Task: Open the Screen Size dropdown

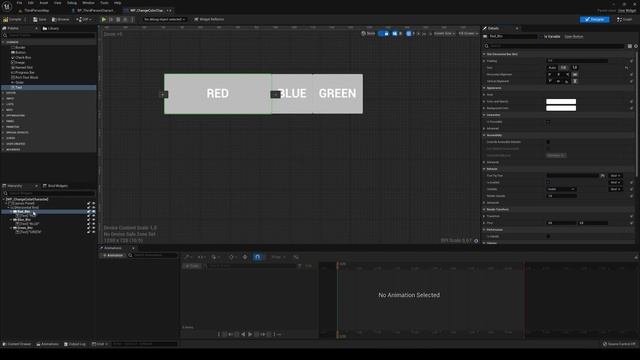Action: [444, 33]
